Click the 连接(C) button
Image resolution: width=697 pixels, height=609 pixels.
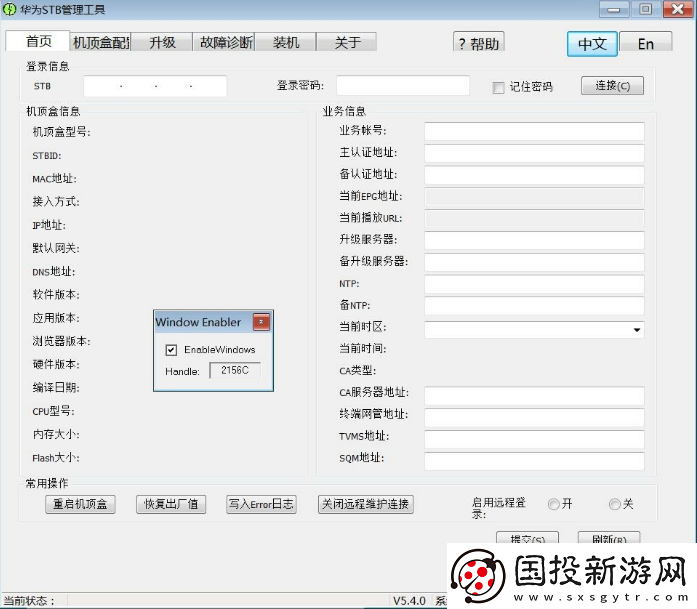(x=612, y=85)
